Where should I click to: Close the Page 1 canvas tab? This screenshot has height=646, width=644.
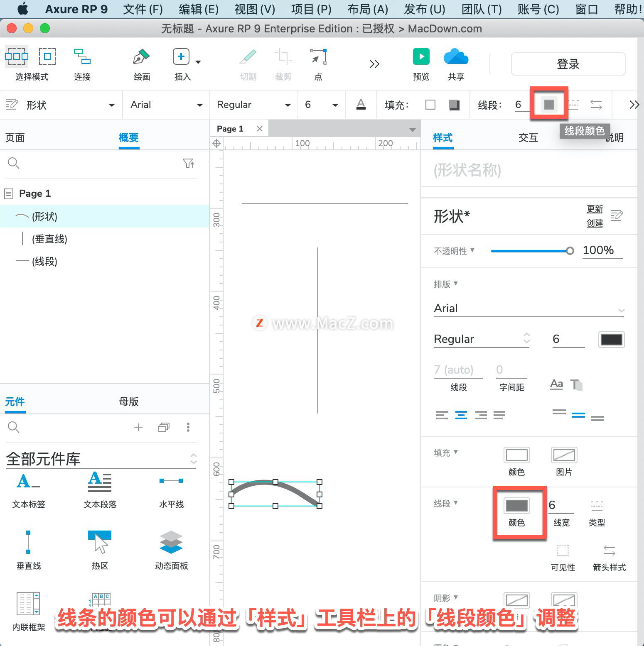click(260, 129)
